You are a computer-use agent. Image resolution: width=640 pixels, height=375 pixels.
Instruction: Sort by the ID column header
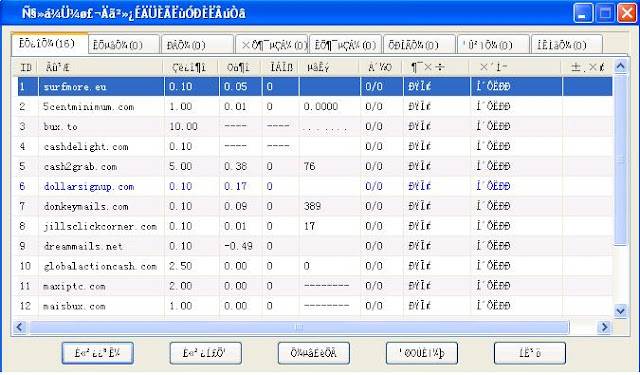pos(26,67)
